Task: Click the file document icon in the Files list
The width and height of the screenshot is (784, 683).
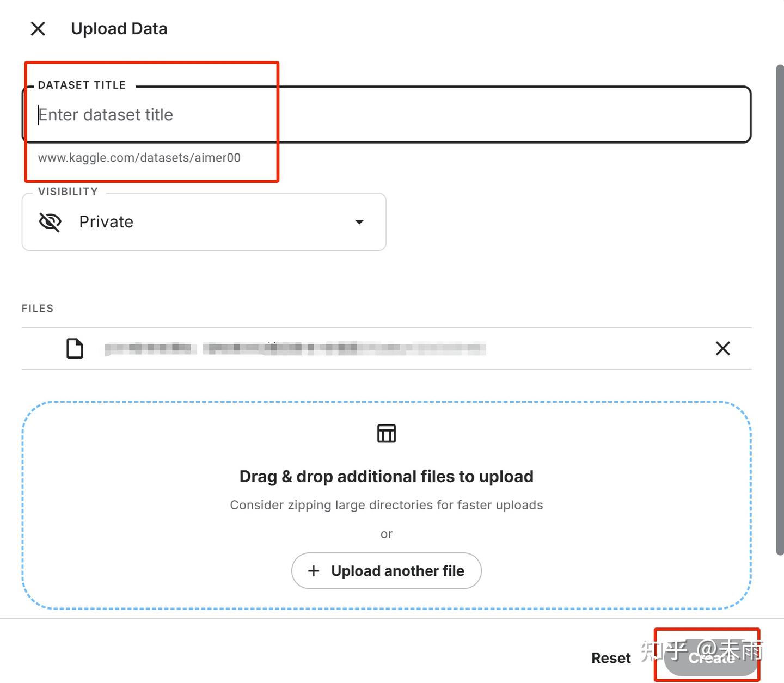Action: point(75,348)
